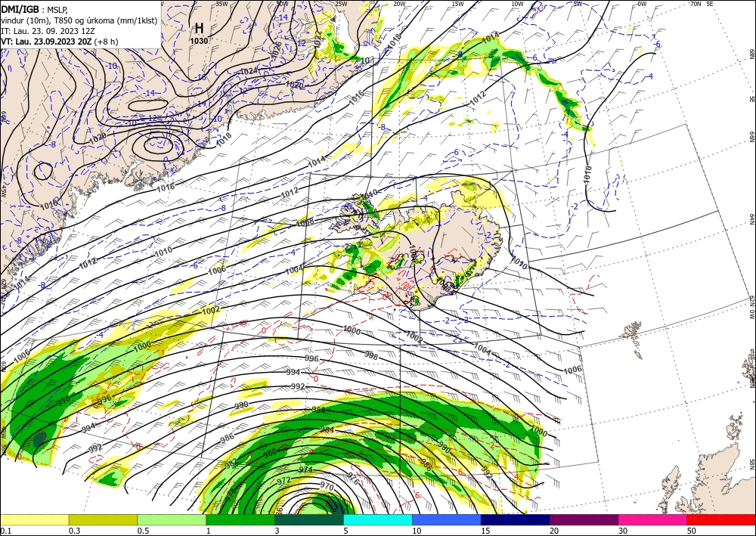756x536 pixels.
Task: Click the navy 15 mm legend swatch
Action: point(515,519)
